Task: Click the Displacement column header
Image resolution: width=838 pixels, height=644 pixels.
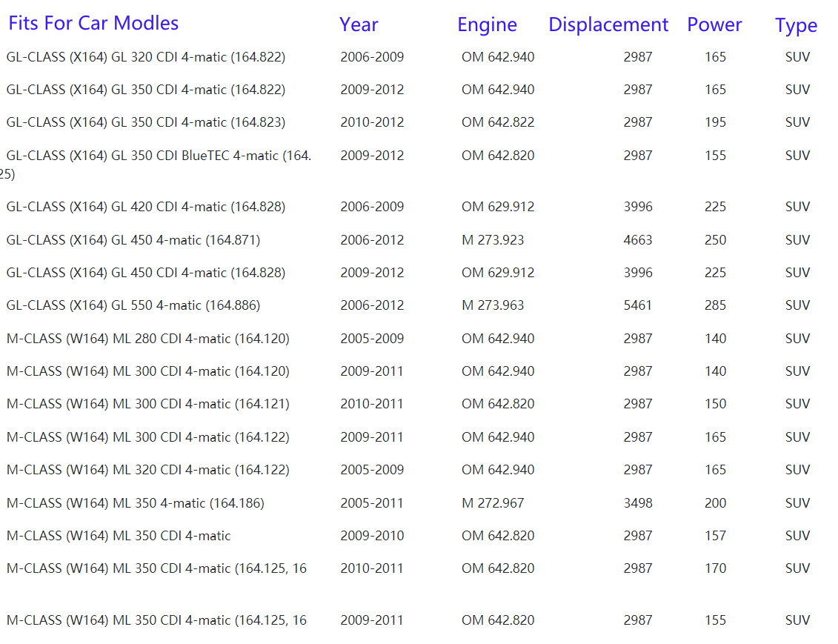Action: point(608,24)
